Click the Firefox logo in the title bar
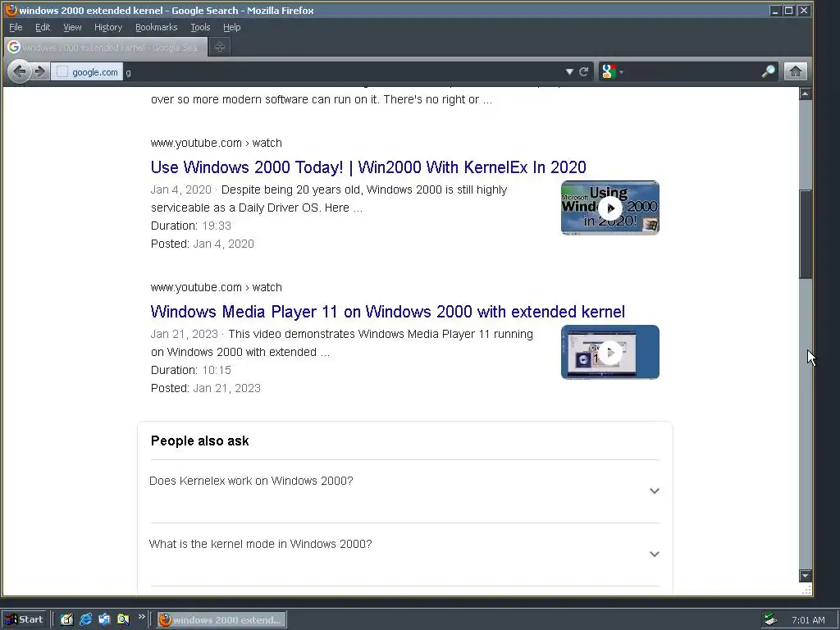Image resolution: width=840 pixels, height=630 pixels. click(x=11, y=10)
